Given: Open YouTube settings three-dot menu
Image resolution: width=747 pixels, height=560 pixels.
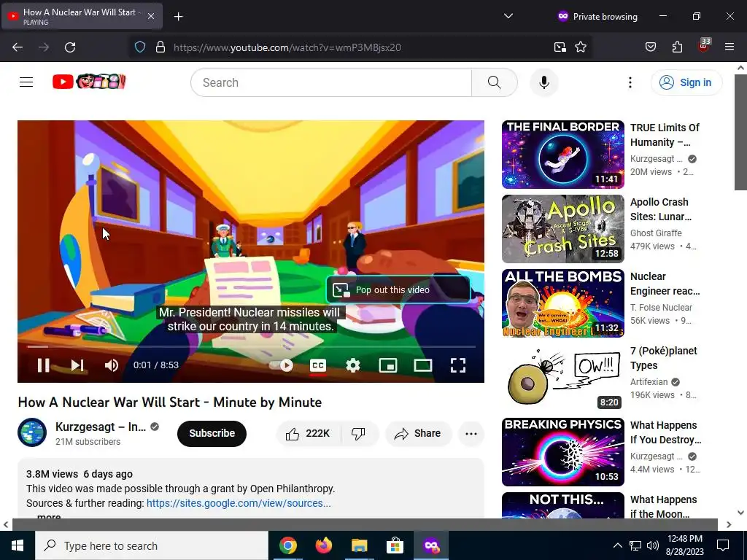Looking at the screenshot, I should 630,82.
